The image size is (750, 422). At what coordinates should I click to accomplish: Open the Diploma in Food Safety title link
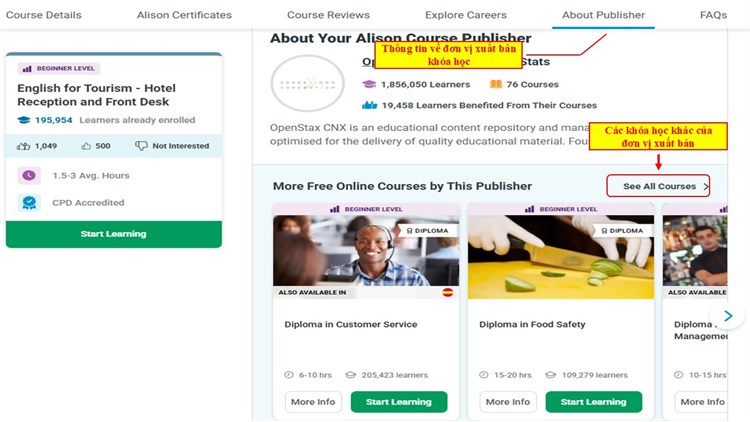pyautogui.click(x=532, y=325)
